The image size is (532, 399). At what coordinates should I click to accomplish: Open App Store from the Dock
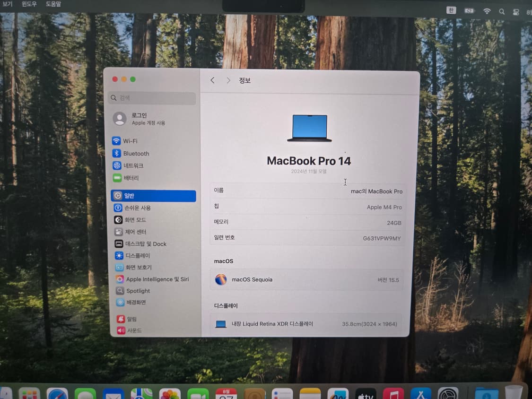tap(421, 394)
